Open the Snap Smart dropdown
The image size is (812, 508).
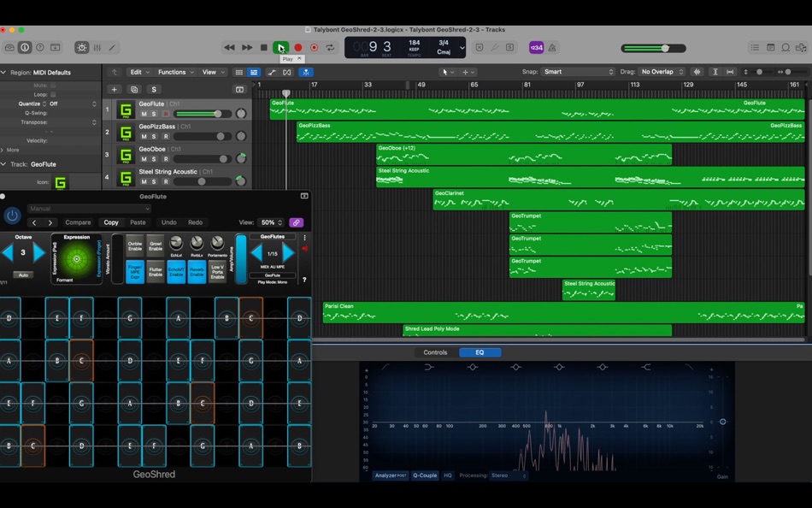(579, 72)
